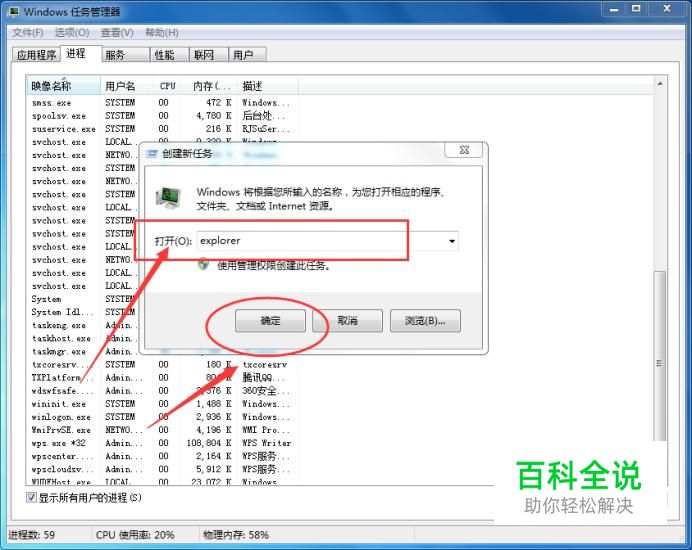
Task: Click the admin shield icon in dialog
Action: [203, 264]
